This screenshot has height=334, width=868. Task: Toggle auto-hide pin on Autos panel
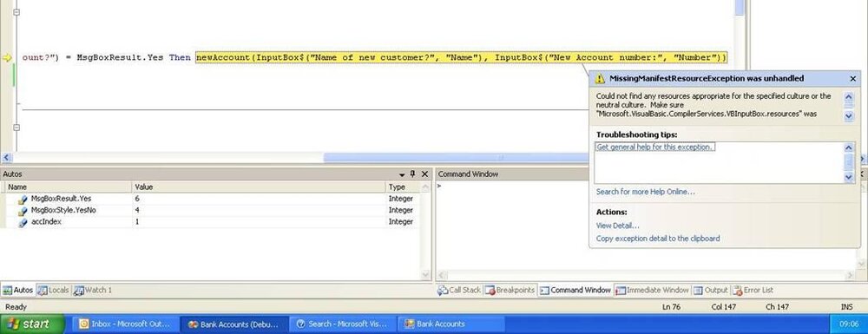pos(412,174)
